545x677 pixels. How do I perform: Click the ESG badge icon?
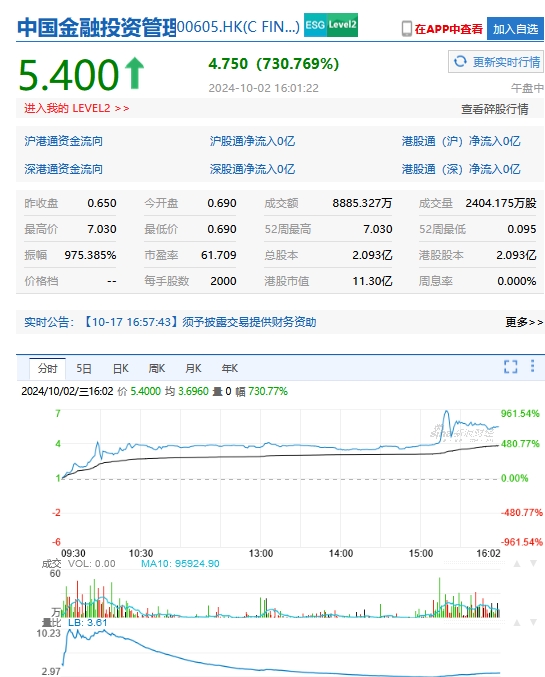coord(315,25)
